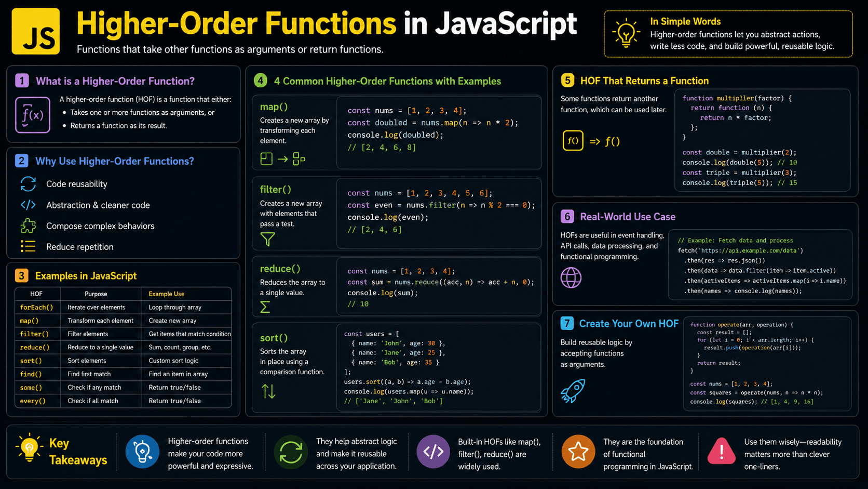The height and width of the screenshot is (489, 868).
Task: Click the reduce() code sample block
Action: click(439, 286)
